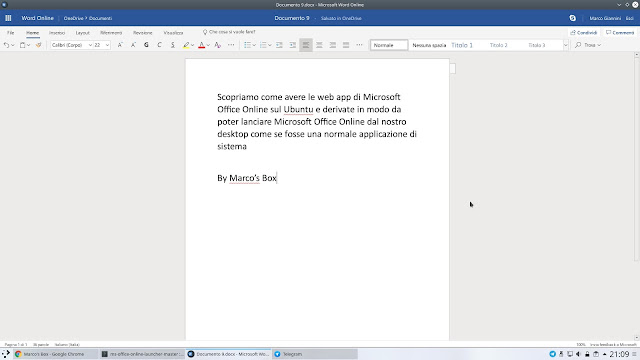Increase font size with the larger A icon
Screen dimensions: 640x360
pos(120,45)
